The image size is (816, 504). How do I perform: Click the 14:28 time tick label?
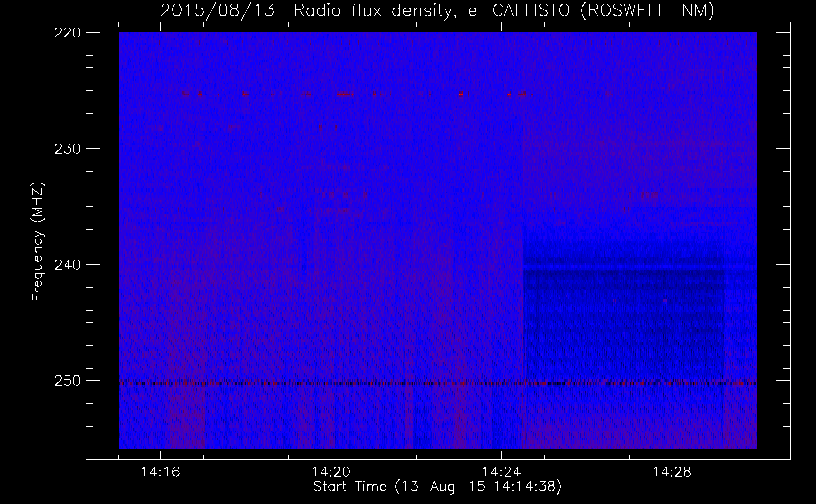pos(672,472)
